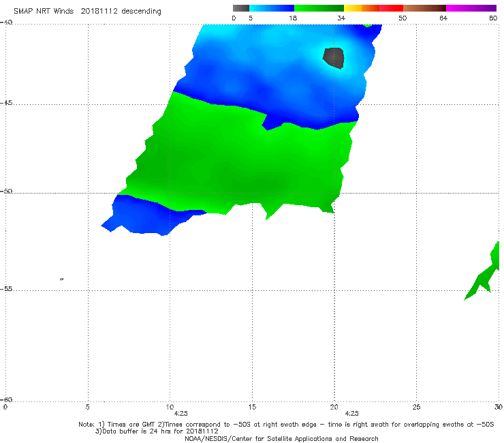The width and height of the screenshot is (504, 443).
Task: Click the "4:25" time below longitude 10
Action: [x=181, y=414]
